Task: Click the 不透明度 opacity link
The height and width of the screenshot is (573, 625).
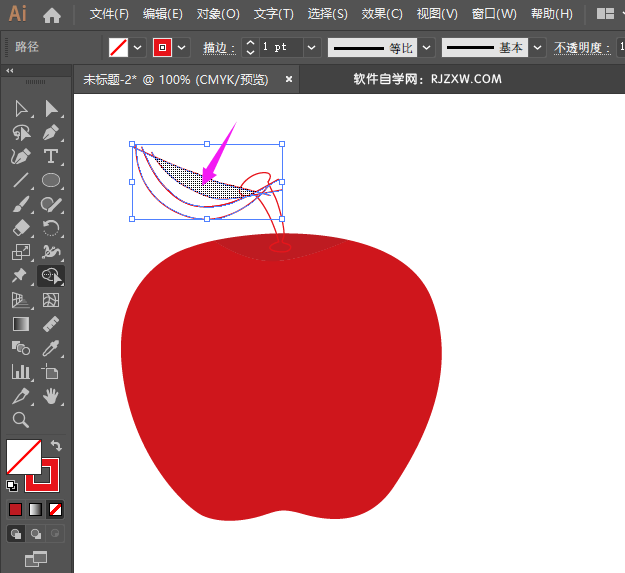Action: tap(579, 48)
